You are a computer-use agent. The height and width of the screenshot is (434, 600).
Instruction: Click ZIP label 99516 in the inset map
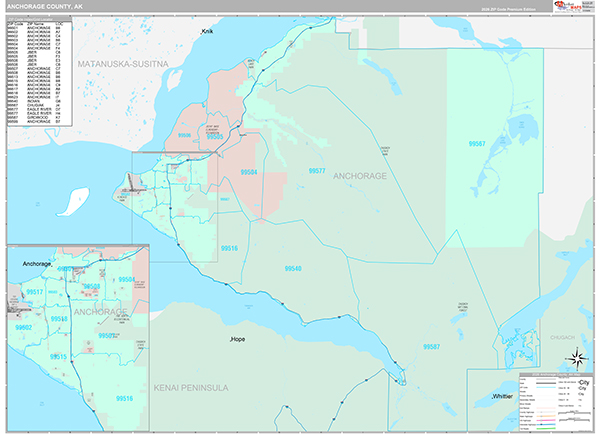124,398
